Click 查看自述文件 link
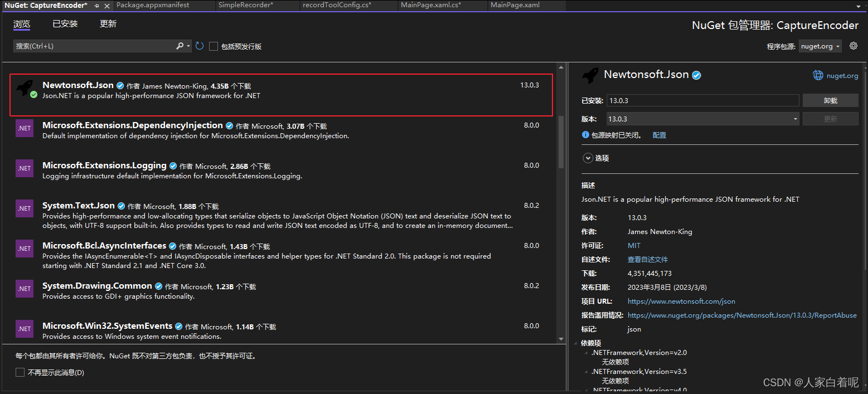 click(648, 260)
